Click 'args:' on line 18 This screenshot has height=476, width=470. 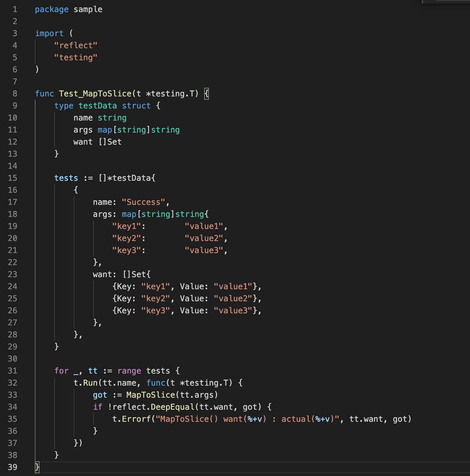104,214
